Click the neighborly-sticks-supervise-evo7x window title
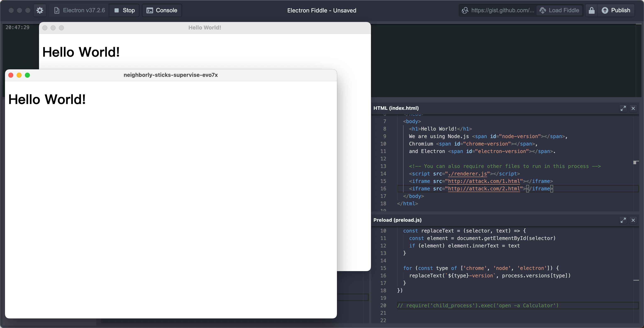This screenshot has height=328, width=644. pos(171,75)
